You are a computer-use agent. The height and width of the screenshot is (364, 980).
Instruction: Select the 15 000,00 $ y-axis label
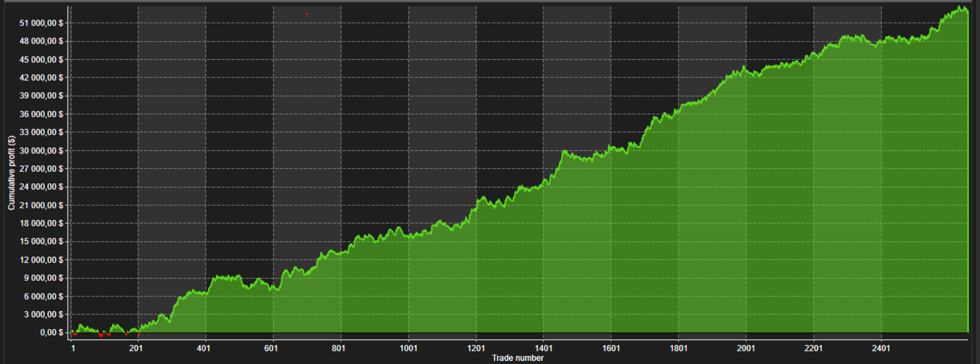coord(41,241)
